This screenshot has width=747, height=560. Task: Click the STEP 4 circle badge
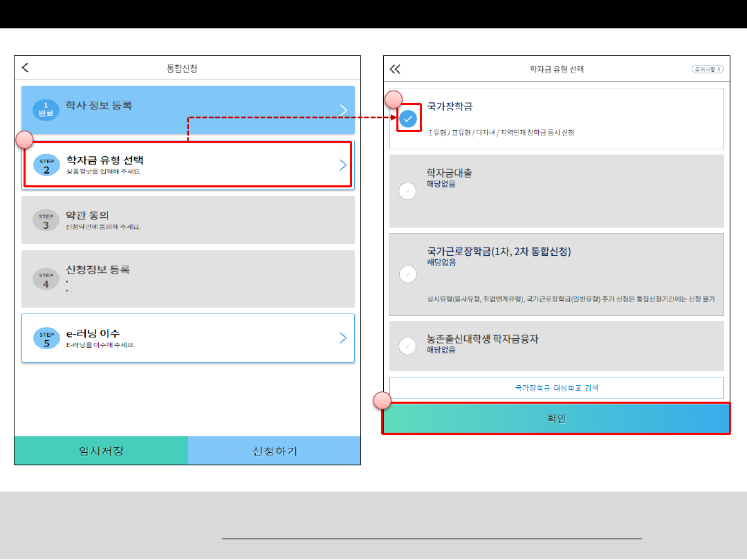pos(46,279)
